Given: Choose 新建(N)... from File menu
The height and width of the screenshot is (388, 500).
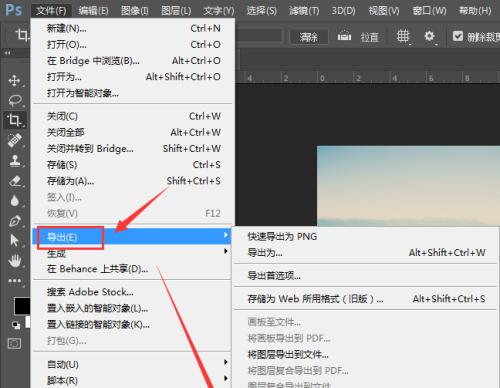Looking at the screenshot, I should click(133, 29).
